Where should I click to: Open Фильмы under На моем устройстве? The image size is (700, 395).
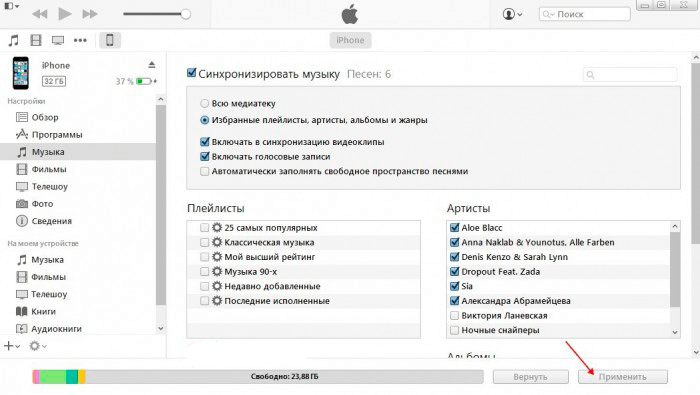coord(41,277)
